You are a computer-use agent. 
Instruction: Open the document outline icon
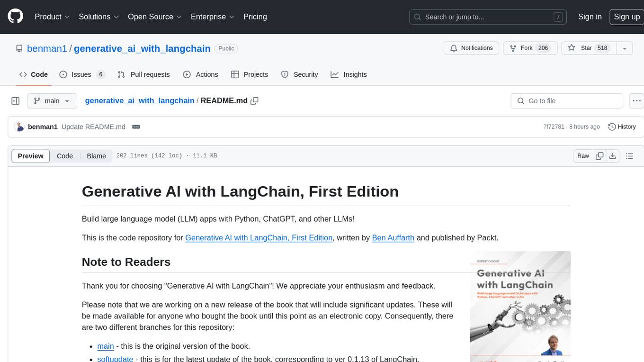coord(629,156)
